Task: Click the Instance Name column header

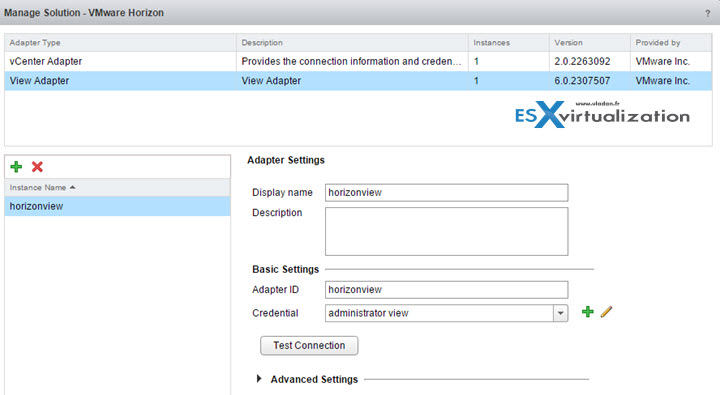Action: 118,187
